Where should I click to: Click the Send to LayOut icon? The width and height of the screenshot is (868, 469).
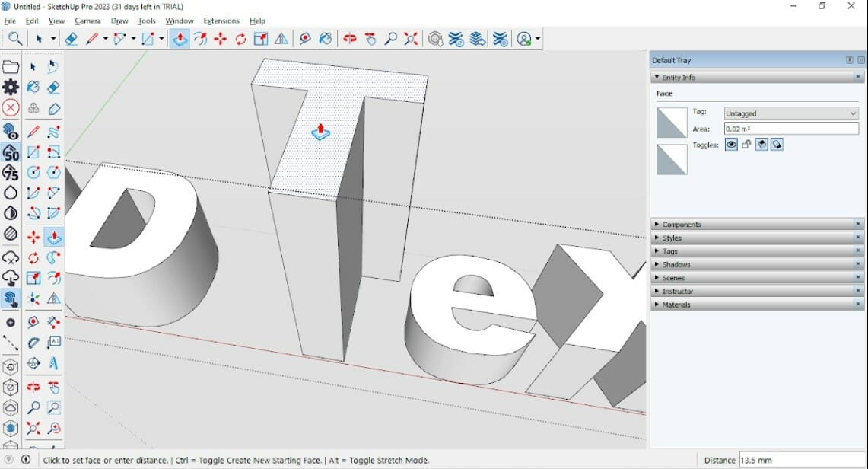pyautogui.click(x=477, y=39)
